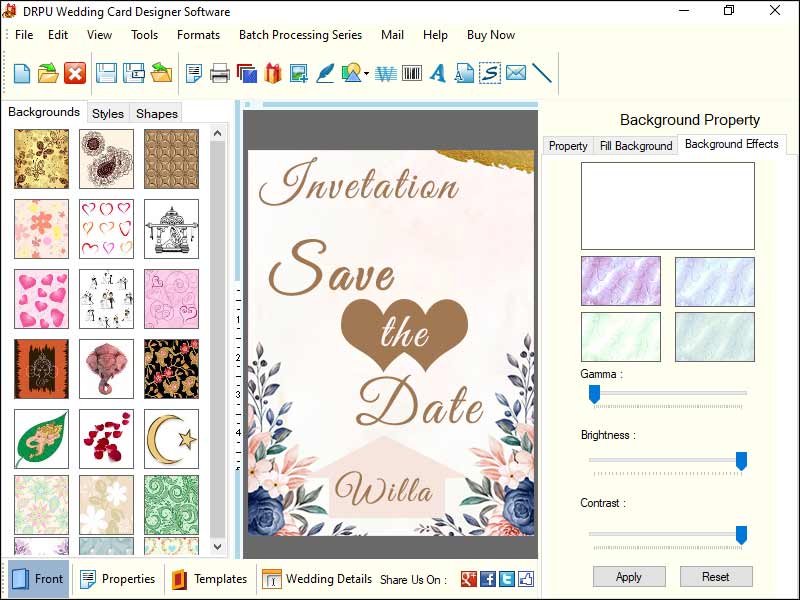This screenshot has width=800, height=600.
Task: Switch to the Shapes tab
Action: (157, 113)
